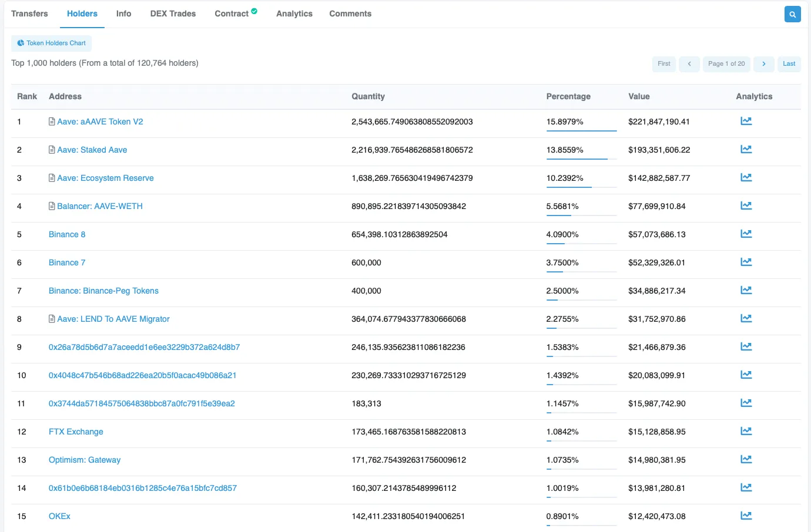Click analytics chart icon for OKEx row

pyautogui.click(x=746, y=516)
